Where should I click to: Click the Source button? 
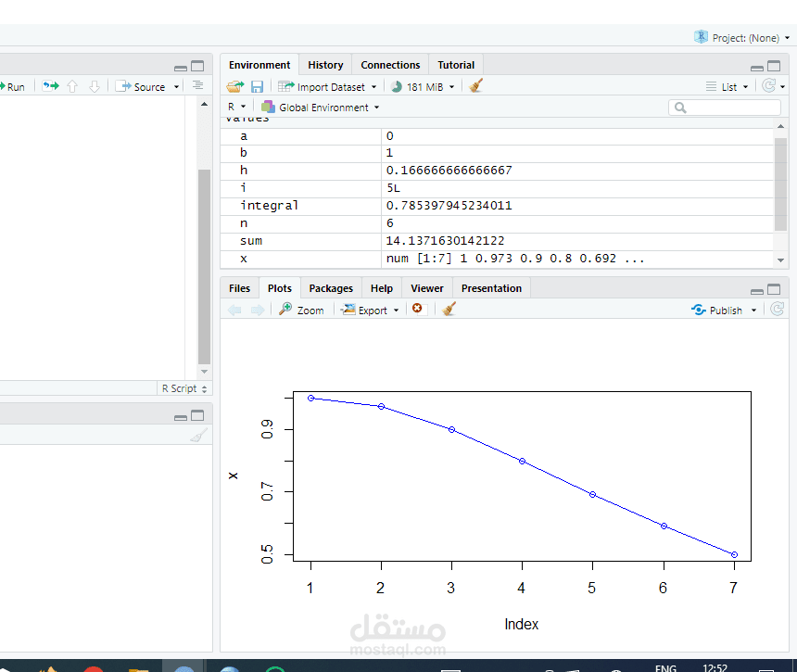pyautogui.click(x=140, y=86)
